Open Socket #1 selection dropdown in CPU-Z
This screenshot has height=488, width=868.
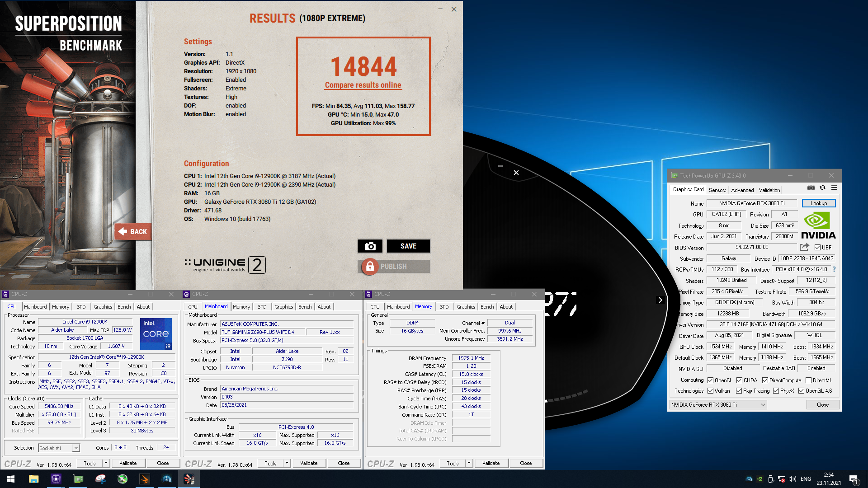click(59, 448)
